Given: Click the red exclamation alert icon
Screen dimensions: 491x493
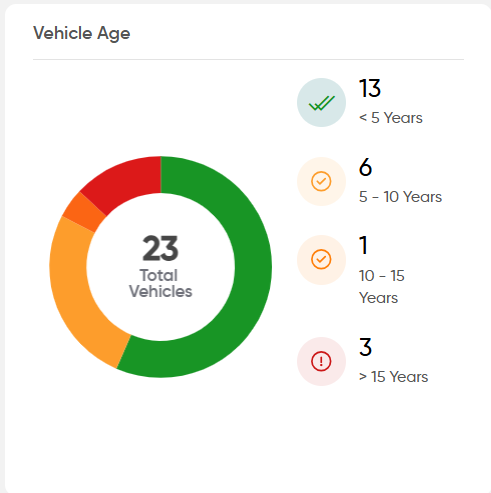Looking at the screenshot, I should pyautogui.click(x=321, y=361).
